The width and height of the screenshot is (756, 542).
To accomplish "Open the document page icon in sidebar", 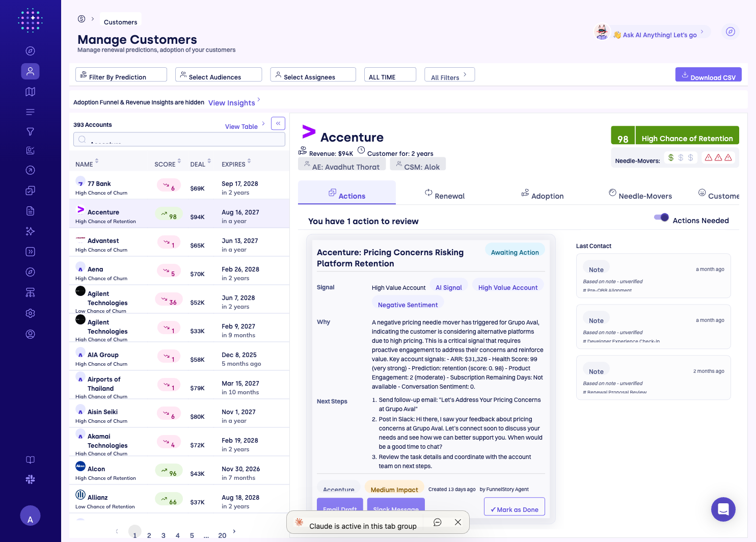I will pyautogui.click(x=31, y=211).
